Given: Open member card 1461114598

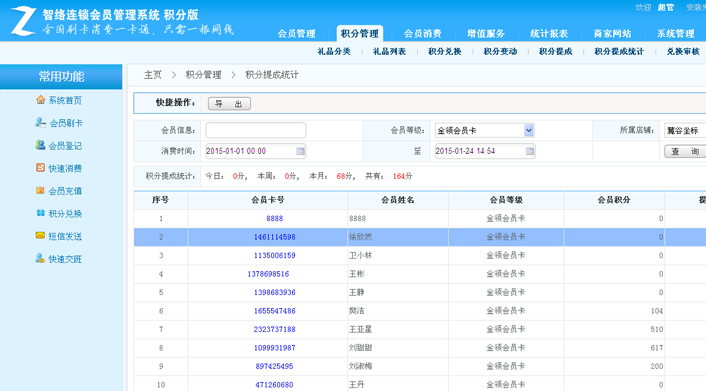Looking at the screenshot, I should tap(275, 237).
